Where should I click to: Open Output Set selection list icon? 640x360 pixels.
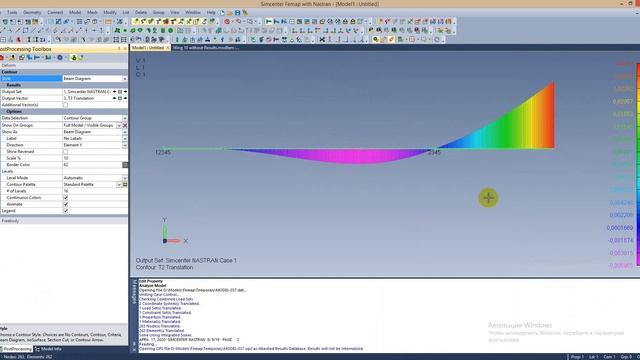120,91
